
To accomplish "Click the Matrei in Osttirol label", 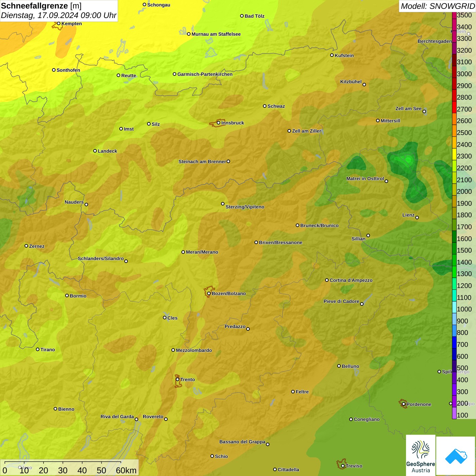I will 365,178.
